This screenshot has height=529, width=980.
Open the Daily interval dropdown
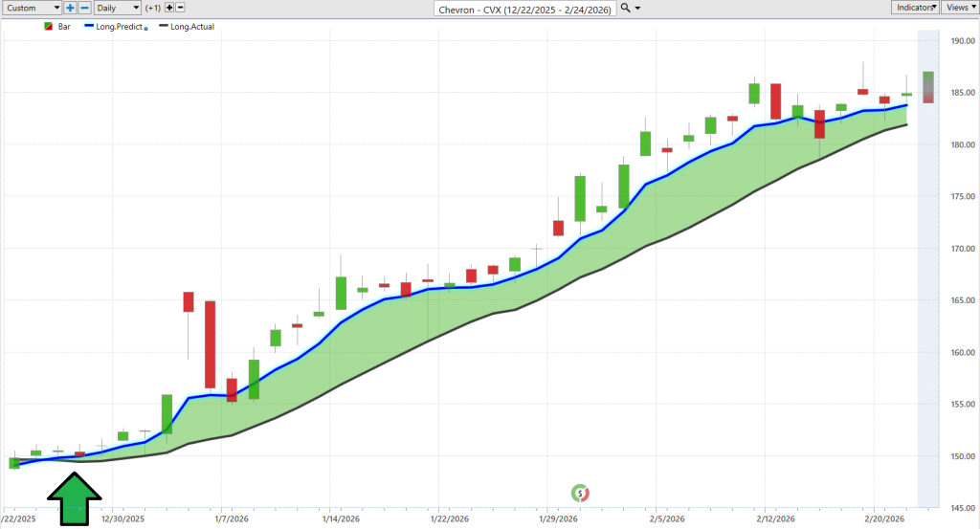pyautogui.click(x=118, y=8)
